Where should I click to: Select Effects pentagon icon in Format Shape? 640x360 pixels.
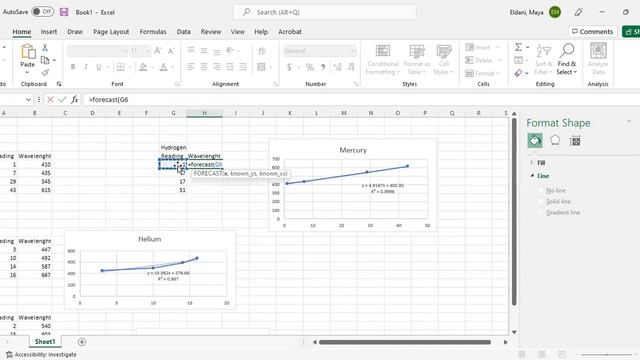(555, 141)
